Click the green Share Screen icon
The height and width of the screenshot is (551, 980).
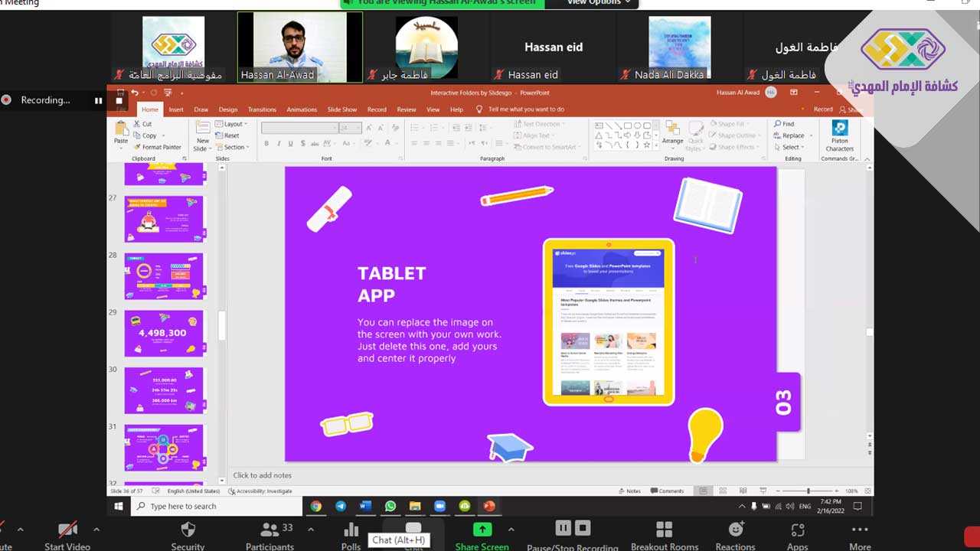point(482,530)
